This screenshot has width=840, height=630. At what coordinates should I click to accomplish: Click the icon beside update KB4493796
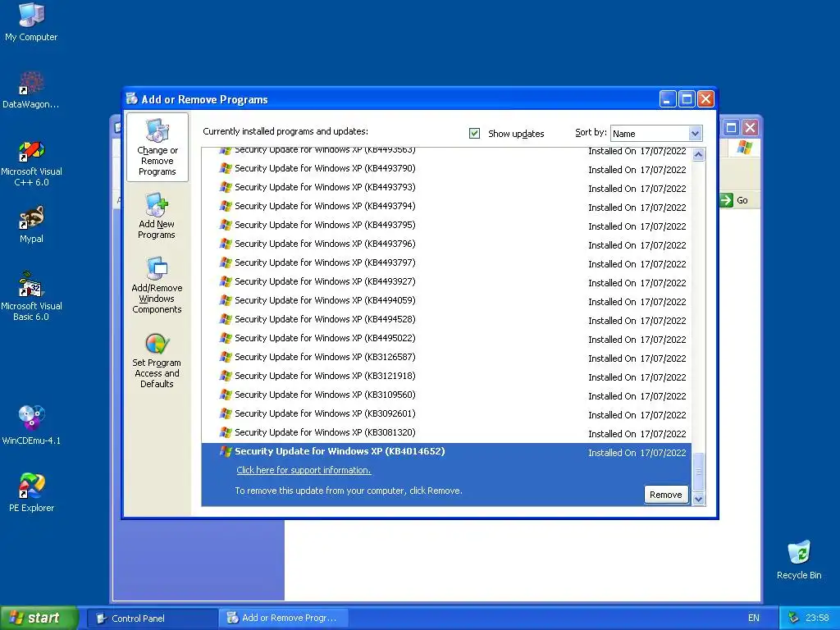tap(226, 244)
